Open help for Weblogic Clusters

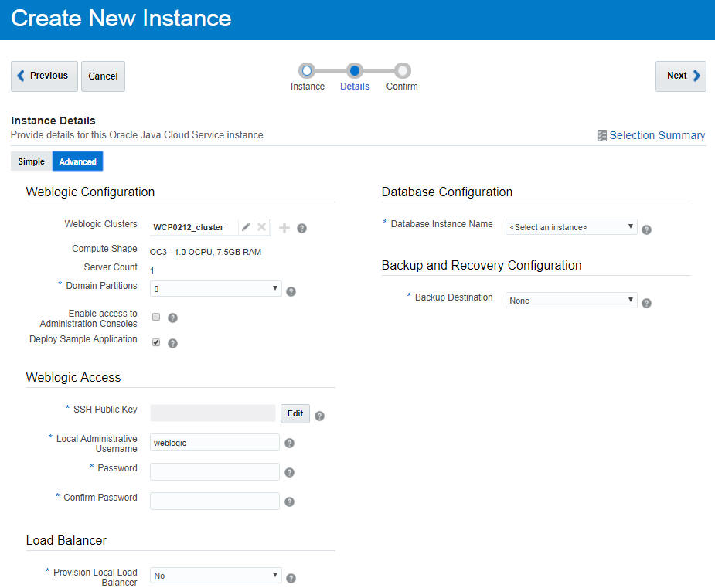[301, 228]
